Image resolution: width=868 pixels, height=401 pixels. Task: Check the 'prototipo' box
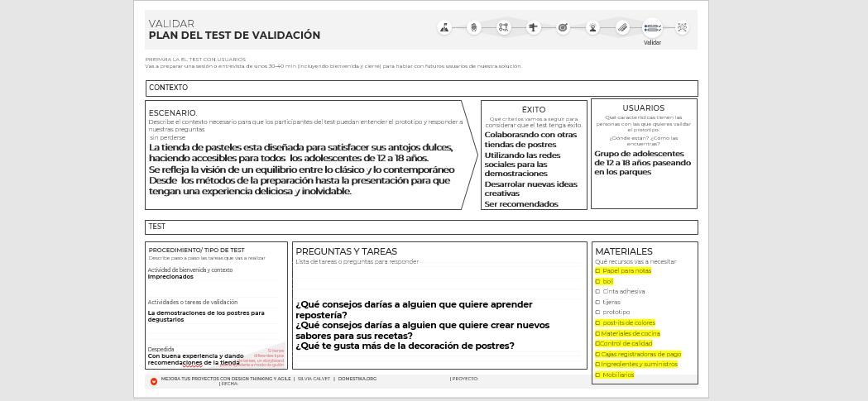[x=598, y=312]
